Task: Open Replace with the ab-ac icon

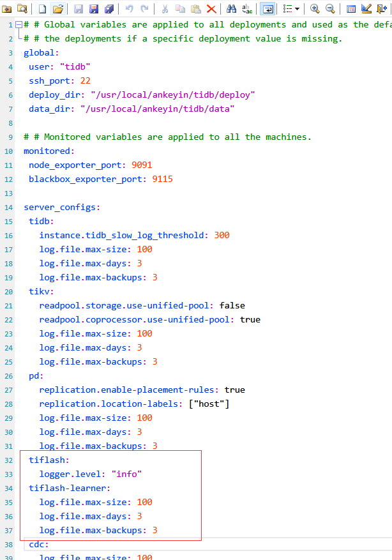Action: (247, 8)
